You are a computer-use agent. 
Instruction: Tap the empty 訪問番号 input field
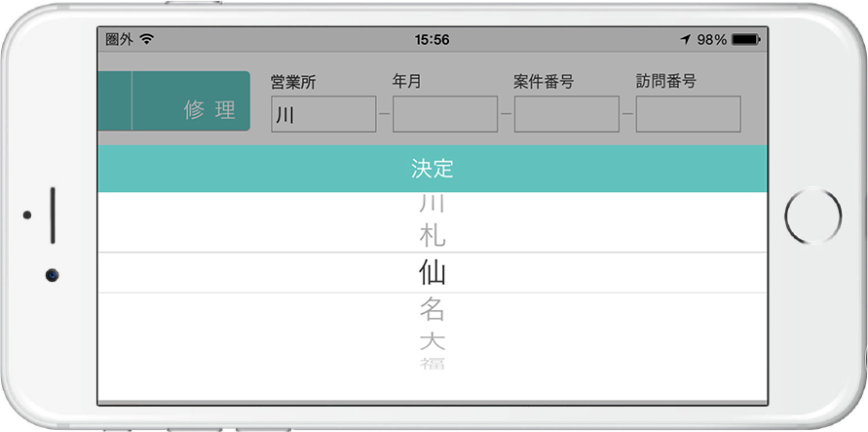click(688, 114)
